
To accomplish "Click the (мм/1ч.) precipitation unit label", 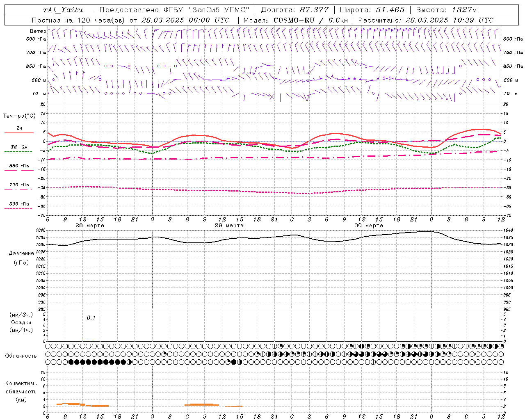I will 21,330.
